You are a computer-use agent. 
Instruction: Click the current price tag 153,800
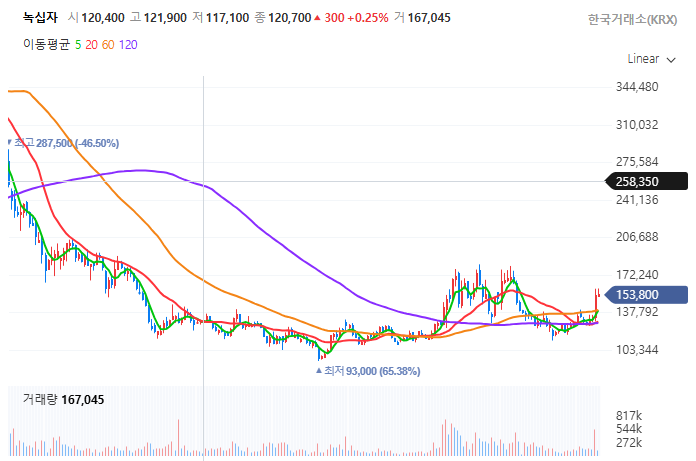coord(647,295)
